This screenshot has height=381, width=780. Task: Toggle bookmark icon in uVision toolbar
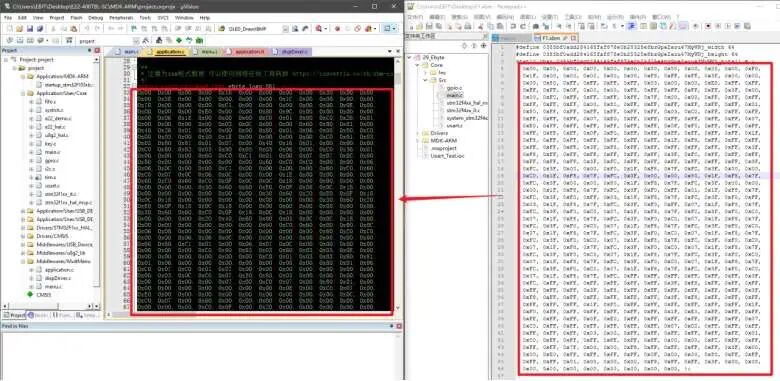[133, 29]
